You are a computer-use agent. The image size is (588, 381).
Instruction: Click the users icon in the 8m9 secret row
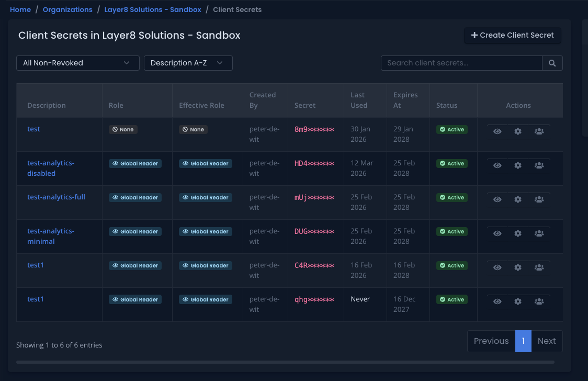pyautogui.click(x=539, y=131)
